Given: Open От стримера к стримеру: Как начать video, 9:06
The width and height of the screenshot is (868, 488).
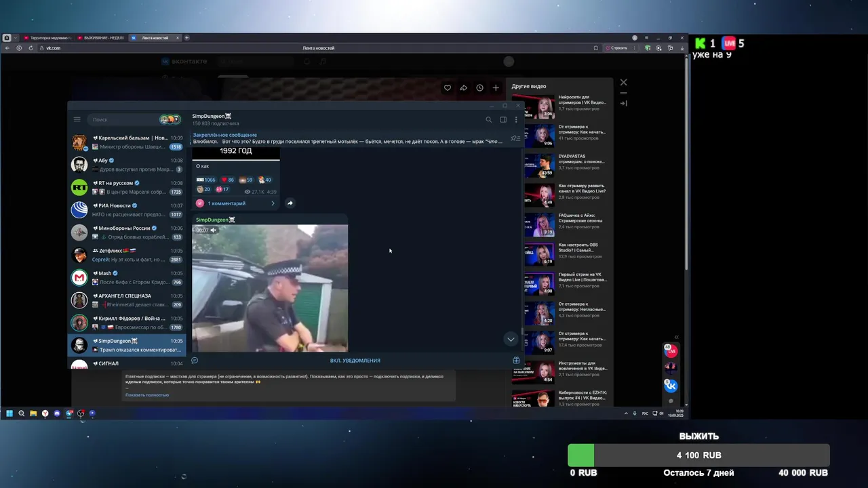Looking at the screenshot, I should tap(566, 135).
